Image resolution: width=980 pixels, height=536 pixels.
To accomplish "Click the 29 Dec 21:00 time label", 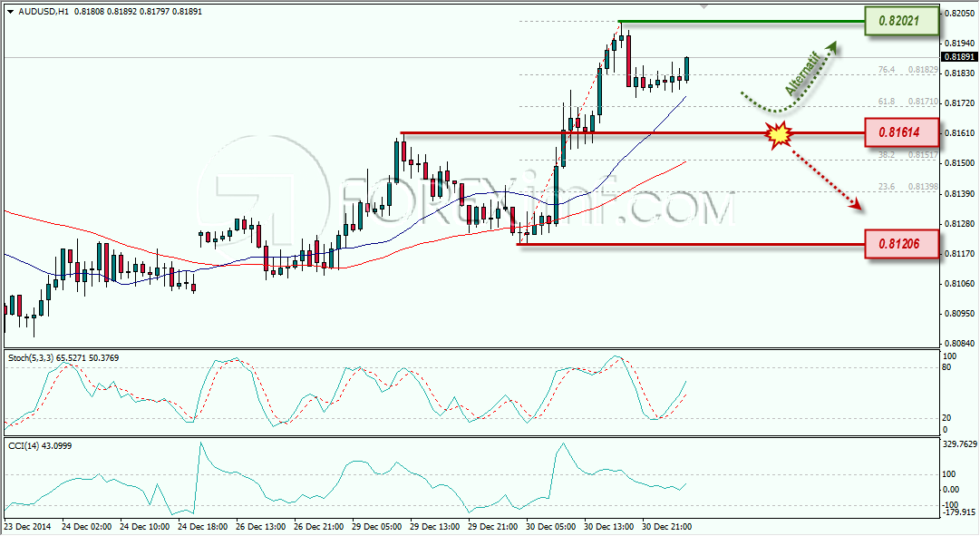I will point(493,527).
